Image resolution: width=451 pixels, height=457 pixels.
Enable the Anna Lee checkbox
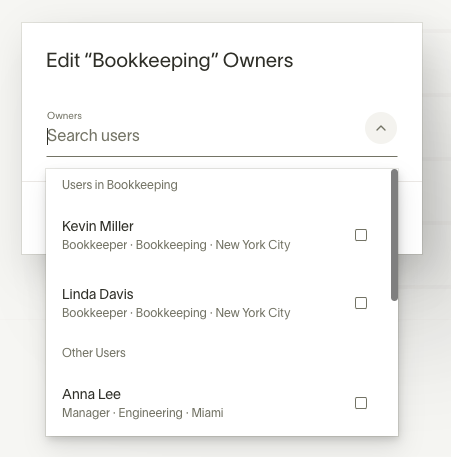[x=361, y=403]
